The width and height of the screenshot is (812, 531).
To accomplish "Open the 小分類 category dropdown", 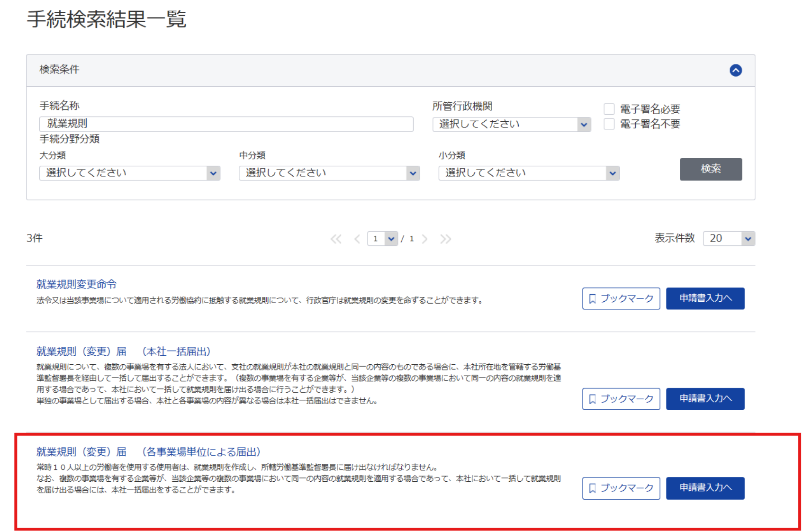I will coord(529,173).
